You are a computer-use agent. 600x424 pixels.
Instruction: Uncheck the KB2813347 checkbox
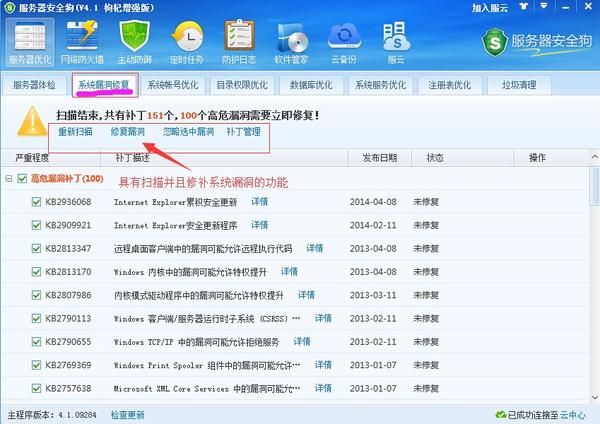point(36,248)
